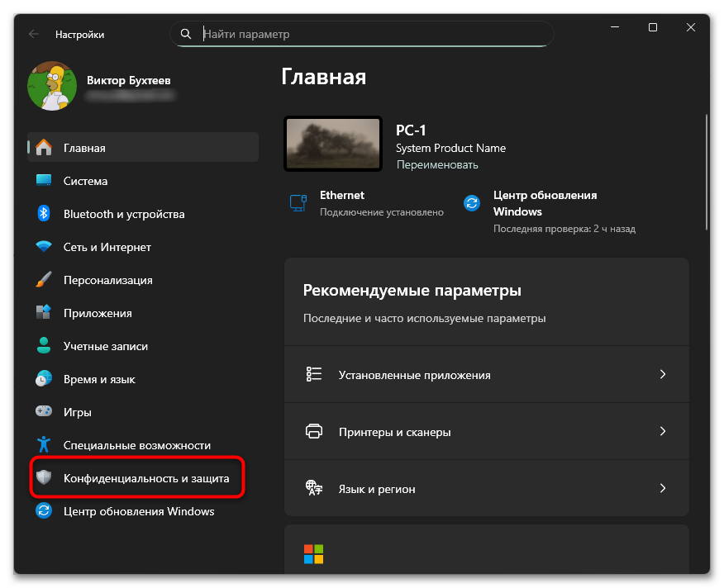Click the Установленные приложения list icon
The width and height of the screenshot is (724, 588).
click(x=314, y=374)
